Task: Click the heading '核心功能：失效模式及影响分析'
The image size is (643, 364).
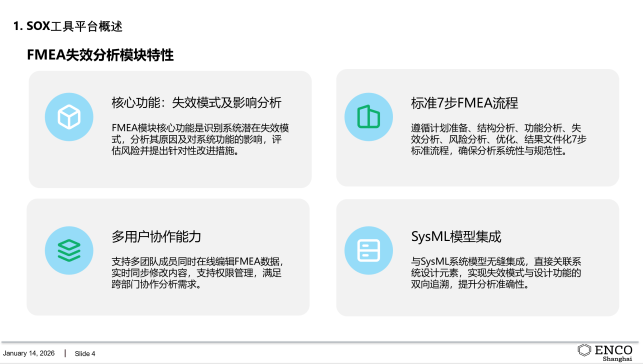Action: [196, 102]
